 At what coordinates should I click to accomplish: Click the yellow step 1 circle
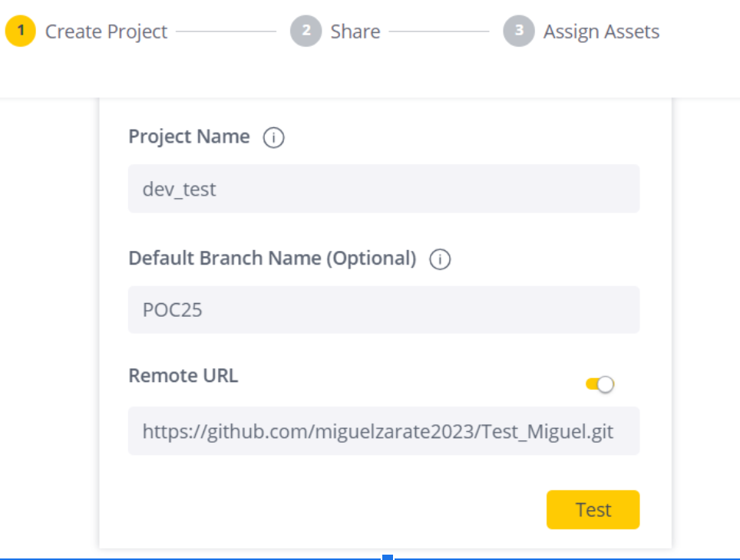pyautogui.click(x=21, y=31)
